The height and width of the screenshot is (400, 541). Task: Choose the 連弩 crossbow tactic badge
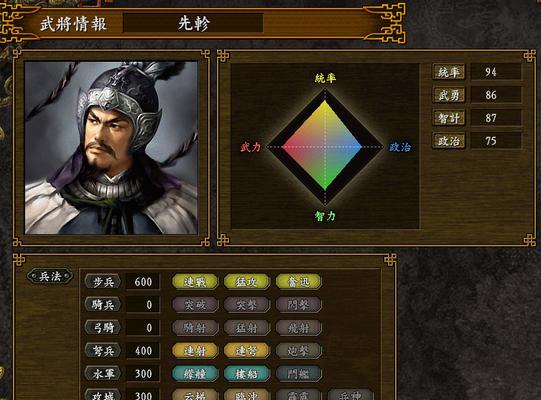[246, 351]
